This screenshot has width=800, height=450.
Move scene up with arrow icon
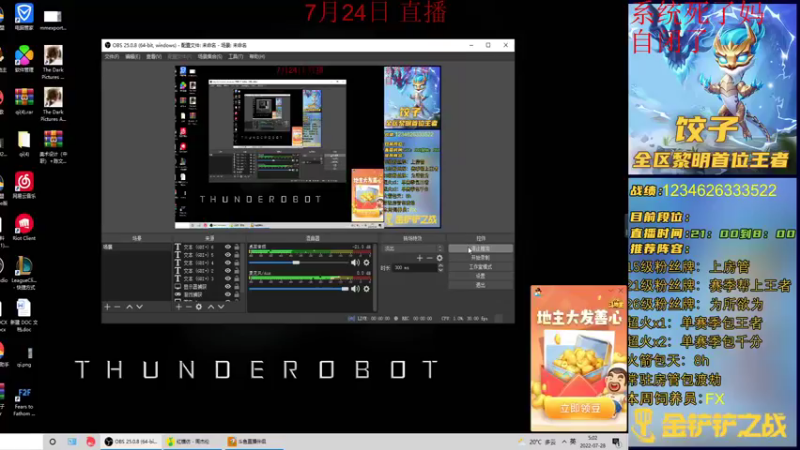pos(129,307)
